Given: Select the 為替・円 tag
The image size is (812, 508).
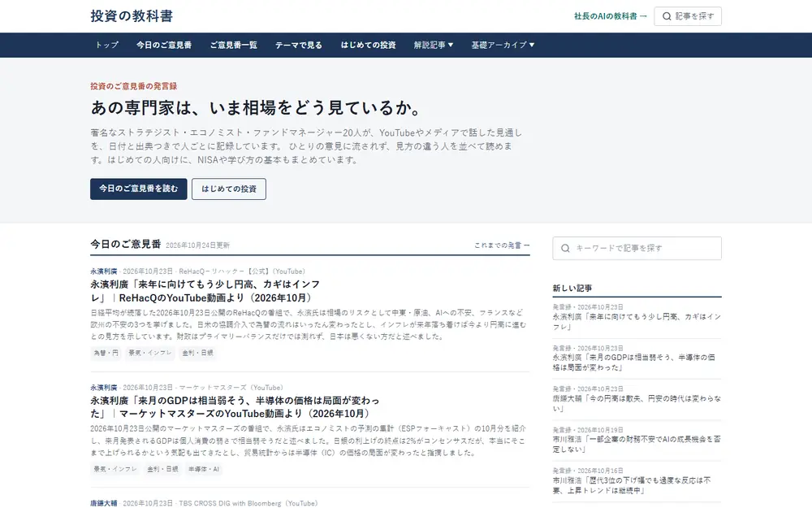Looking at the screenshot, I should (x=106, y=353).
